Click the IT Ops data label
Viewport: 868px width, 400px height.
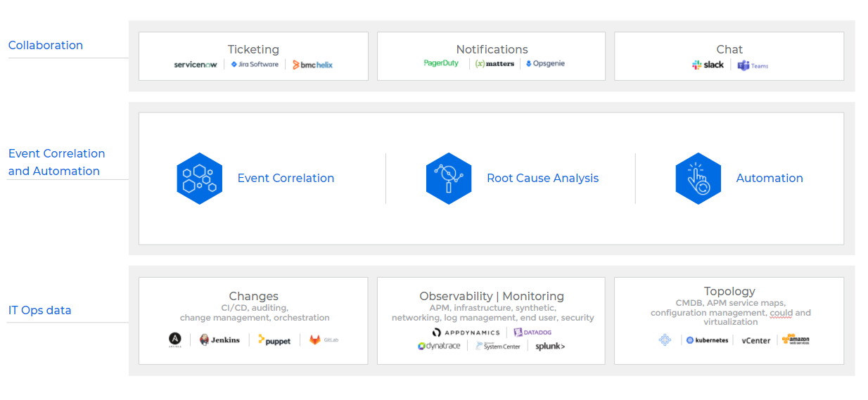[39, 310]
